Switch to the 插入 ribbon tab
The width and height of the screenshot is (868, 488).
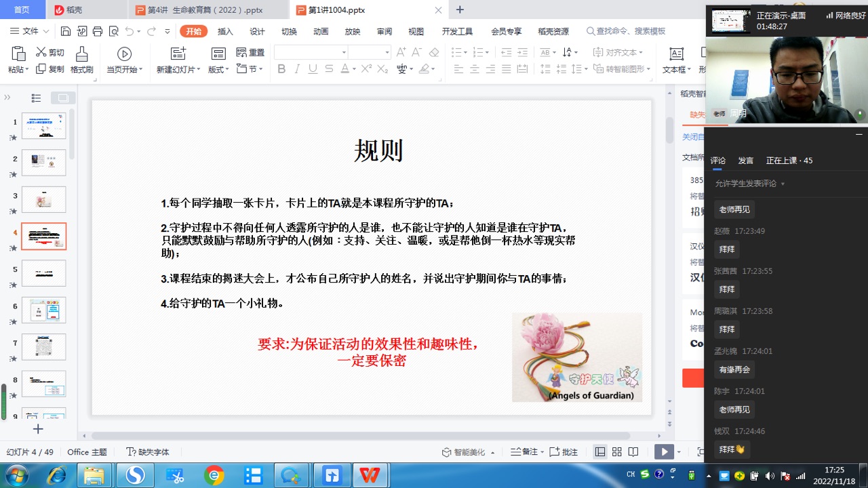coord(225,30)
